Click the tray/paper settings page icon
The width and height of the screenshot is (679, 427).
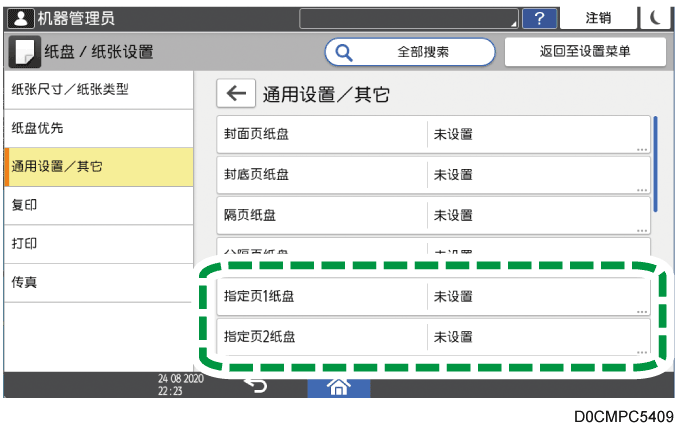coord(25,52)
